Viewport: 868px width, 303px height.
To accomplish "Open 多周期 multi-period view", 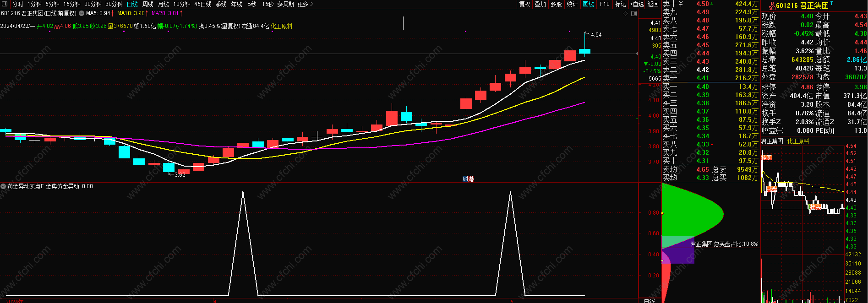I will pyautogui.click(x=286, y=4).
